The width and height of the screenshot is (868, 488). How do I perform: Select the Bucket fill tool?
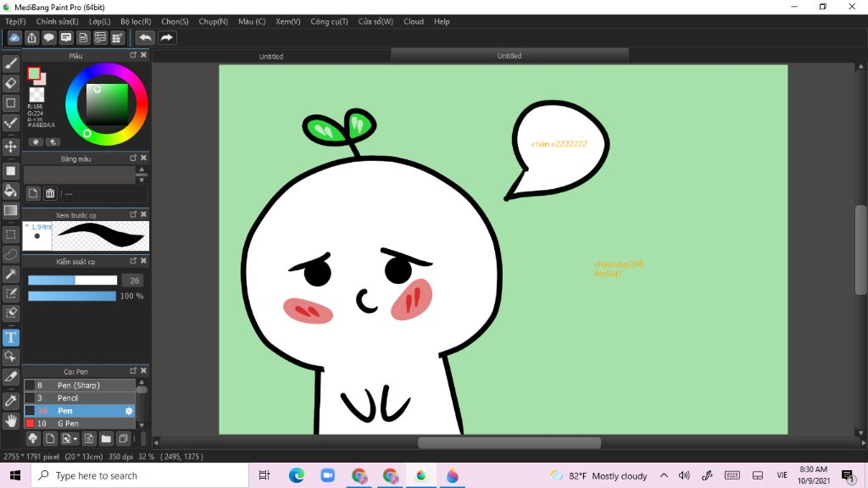[10, 191]
